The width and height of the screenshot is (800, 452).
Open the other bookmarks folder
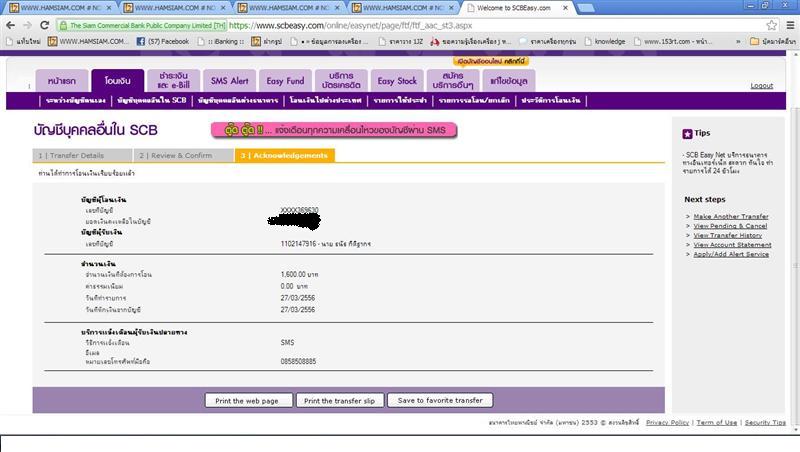(x=772, y=41)
